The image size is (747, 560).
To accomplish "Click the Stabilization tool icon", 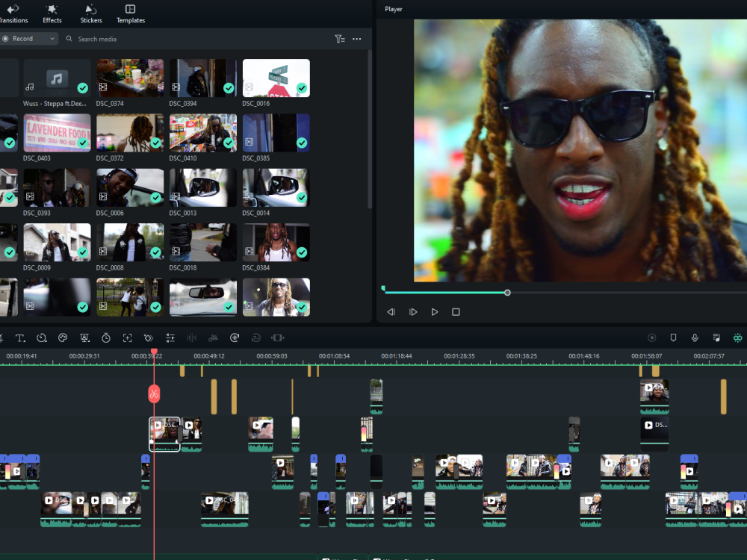I will (235, 338).
